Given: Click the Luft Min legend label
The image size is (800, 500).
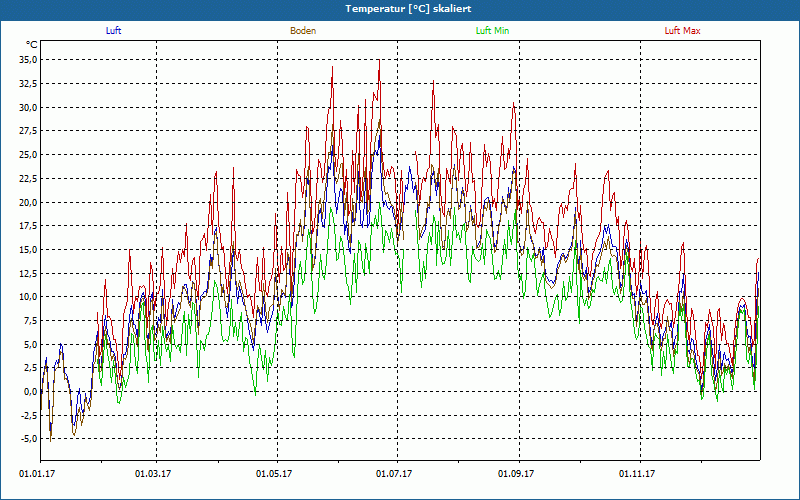Looking at the screenshot, I should point(492,31).
